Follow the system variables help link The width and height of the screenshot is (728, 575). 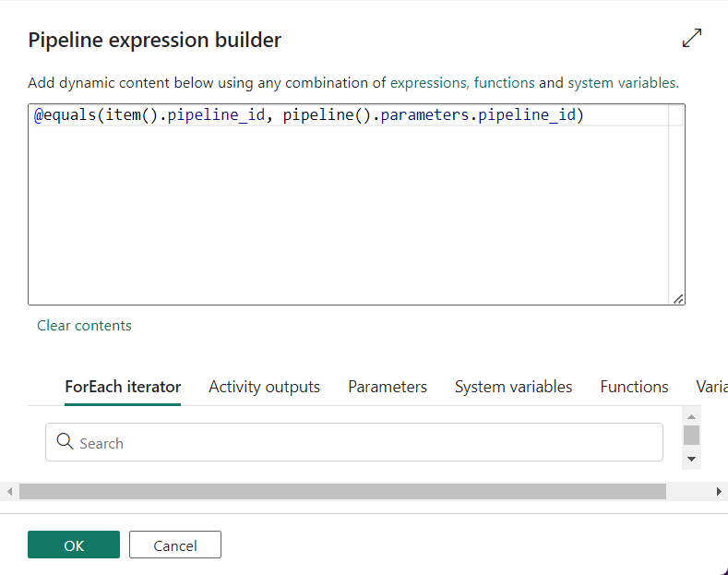tap(621, 83)
